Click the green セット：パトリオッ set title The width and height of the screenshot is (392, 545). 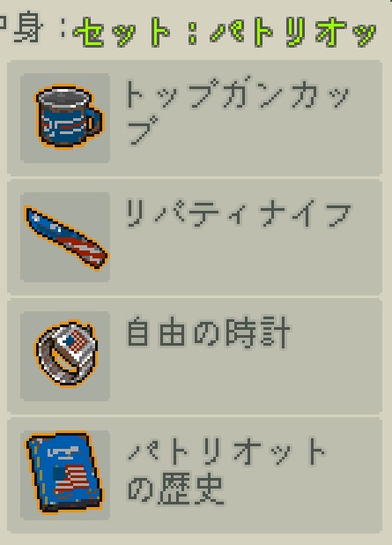pyautogui.click(x=225, y=32)
